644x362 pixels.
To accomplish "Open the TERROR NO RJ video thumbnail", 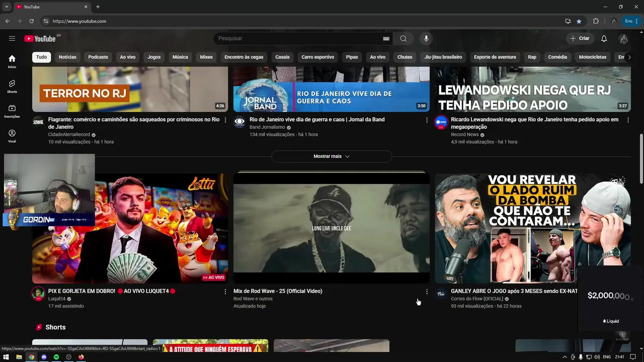I will [130, 89].
